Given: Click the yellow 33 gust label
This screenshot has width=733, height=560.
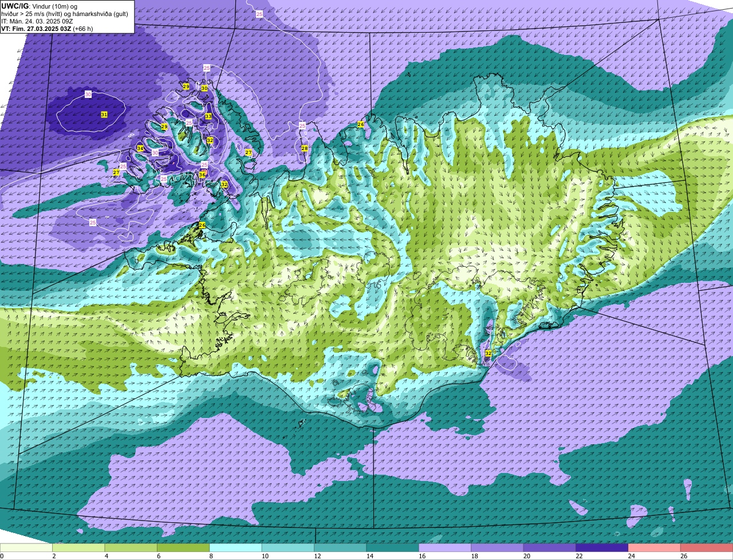Looking at the screenshot, I should (x=208, y=116).
